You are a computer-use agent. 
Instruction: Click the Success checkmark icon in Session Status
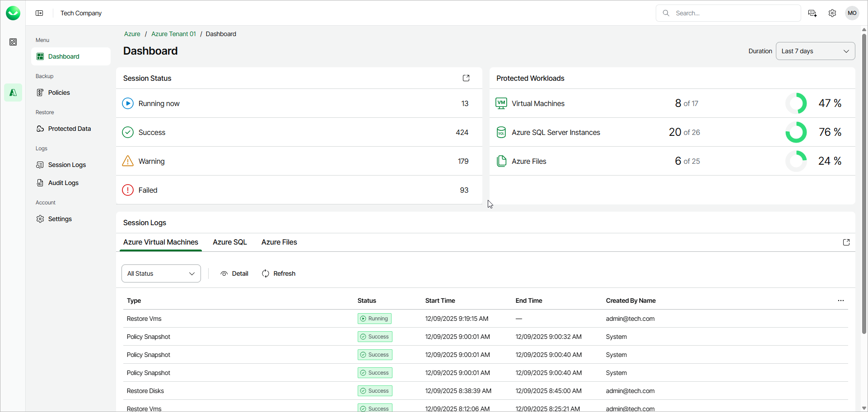[x=128, y=132]
